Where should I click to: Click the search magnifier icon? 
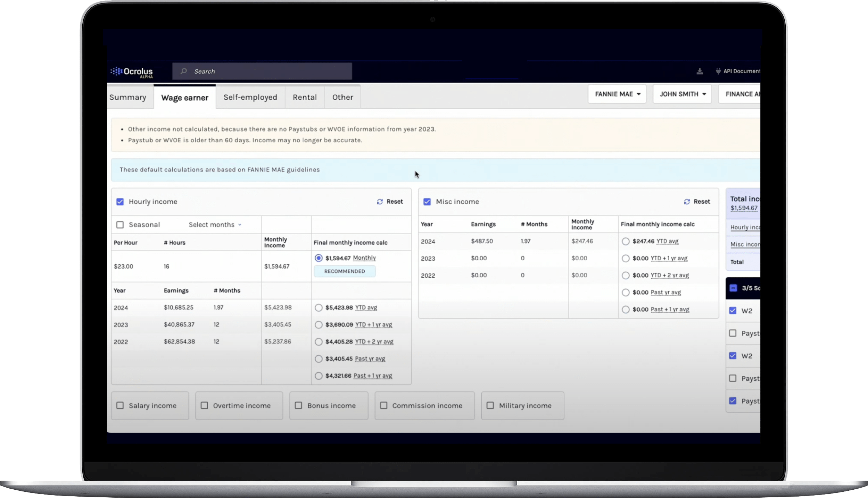tap(184, 71)
